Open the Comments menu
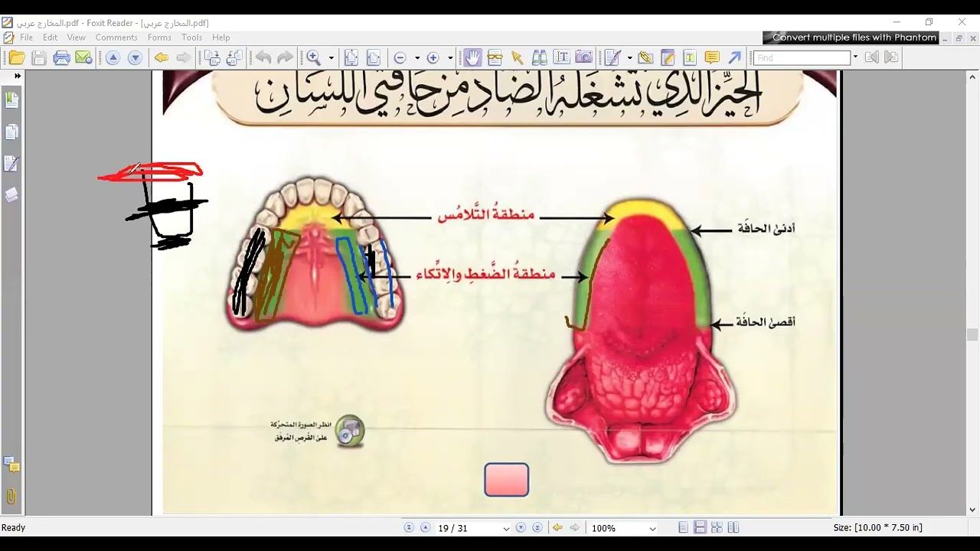 tap(116, 37)
